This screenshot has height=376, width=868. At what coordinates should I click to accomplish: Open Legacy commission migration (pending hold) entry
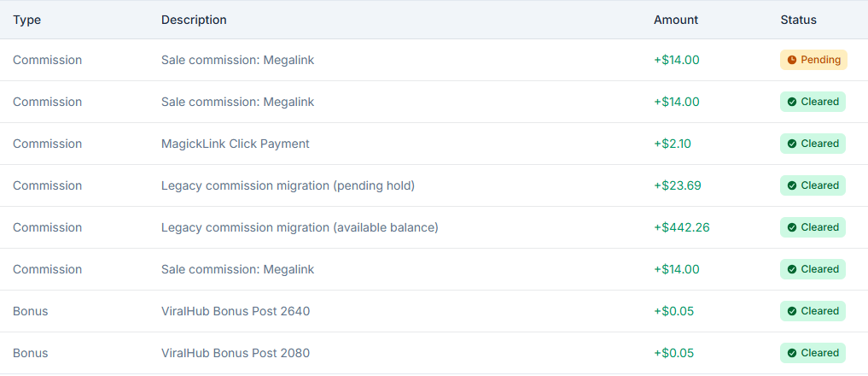click(288, 185)
